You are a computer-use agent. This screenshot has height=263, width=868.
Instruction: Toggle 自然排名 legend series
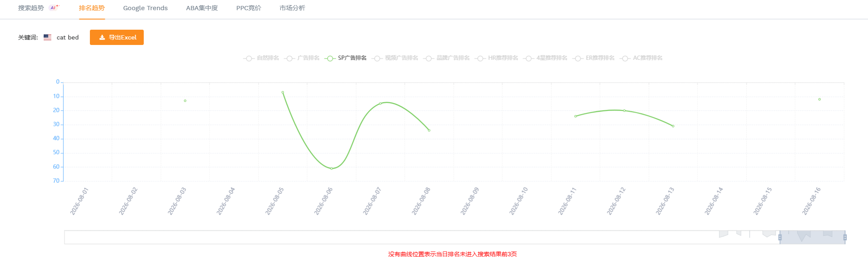[261, 58]
